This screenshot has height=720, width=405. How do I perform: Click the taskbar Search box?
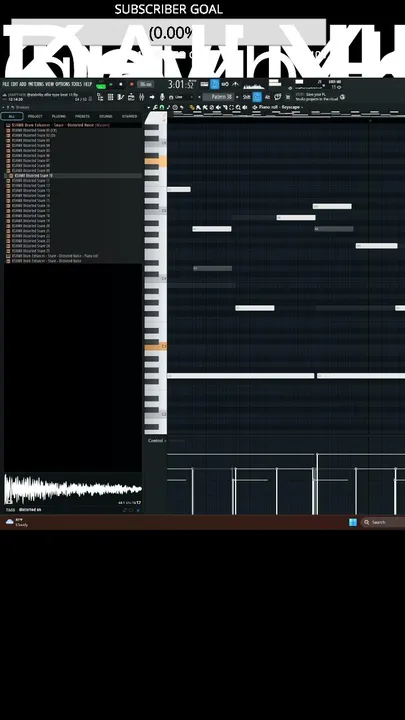pos(383,522)
